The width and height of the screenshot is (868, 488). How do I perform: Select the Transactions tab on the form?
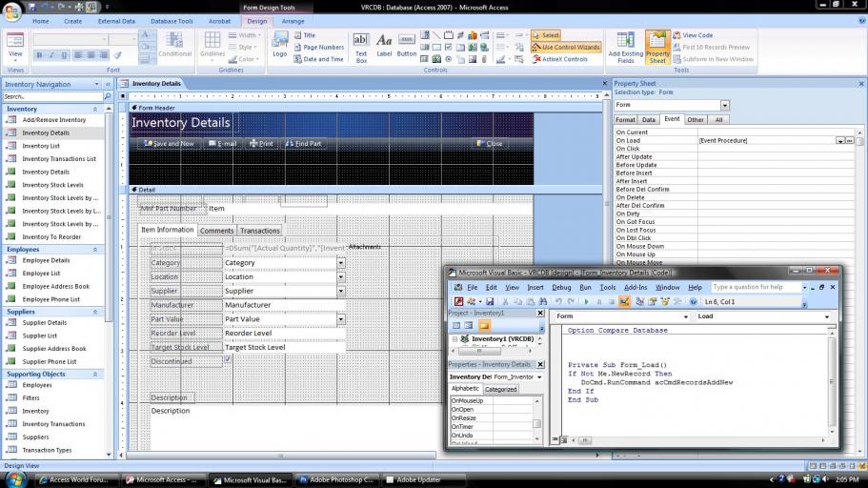259,231
